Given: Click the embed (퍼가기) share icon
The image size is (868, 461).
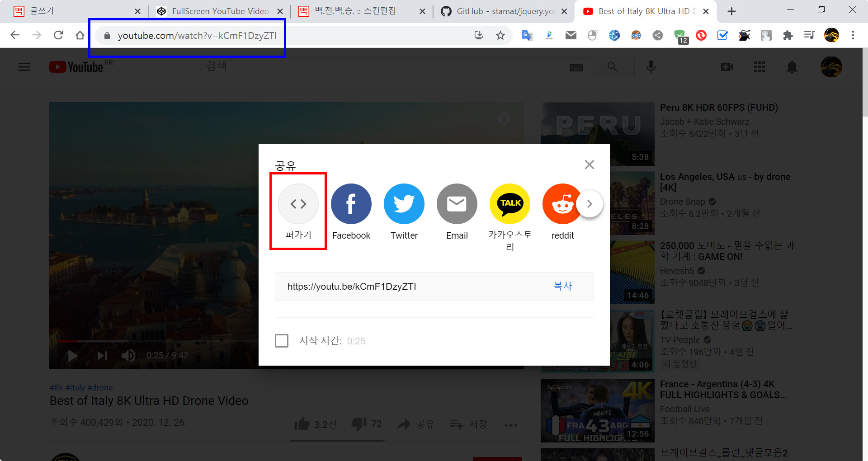Looking at the screenshot, I should [298, 204].
